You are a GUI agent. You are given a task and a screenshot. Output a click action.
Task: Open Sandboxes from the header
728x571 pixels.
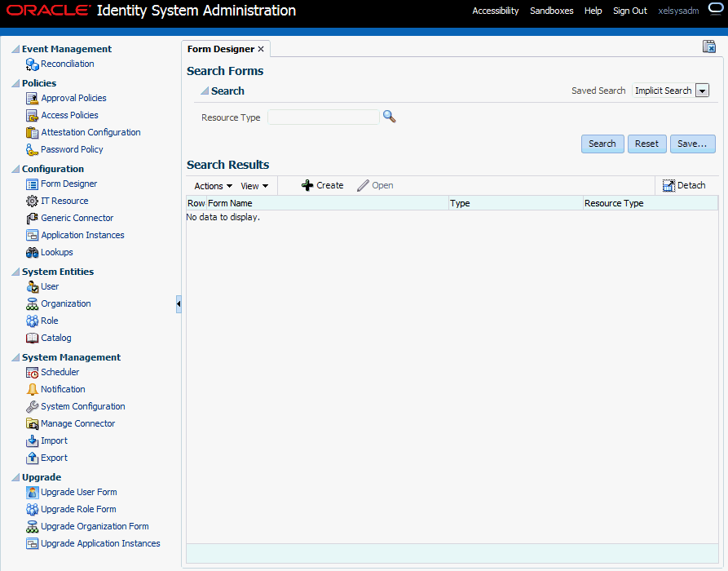click(x=552, y=11)
